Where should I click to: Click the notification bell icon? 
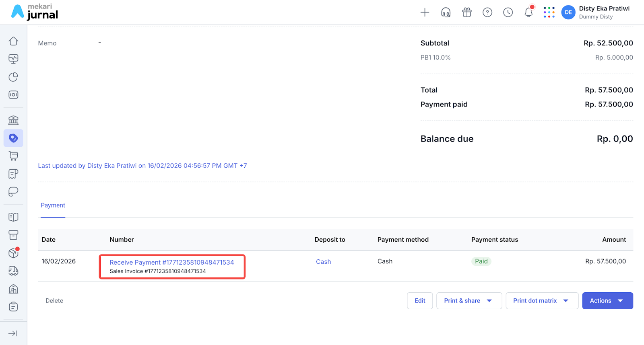click(528, 12)
